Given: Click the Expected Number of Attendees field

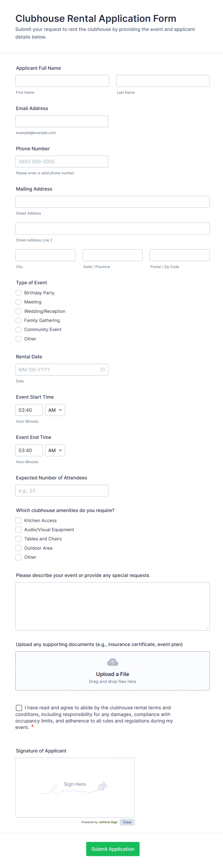Looking at the screenshot, I should (x=62, y=491).
